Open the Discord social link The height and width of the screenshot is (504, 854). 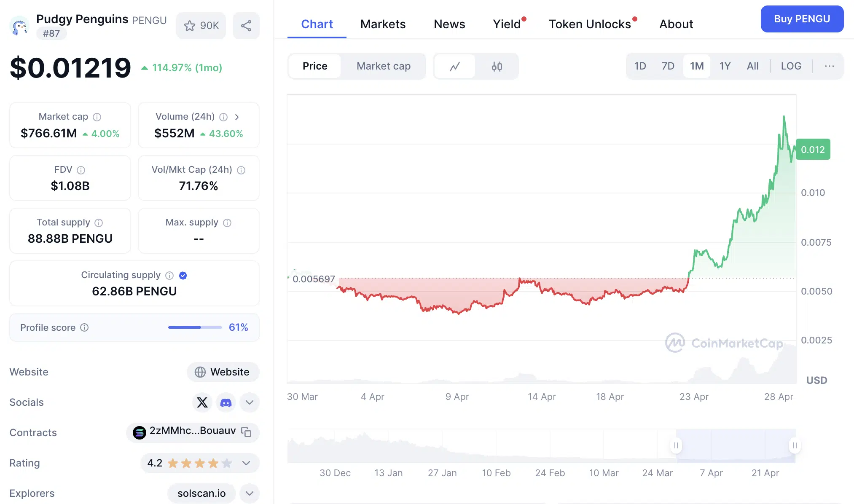226,402
